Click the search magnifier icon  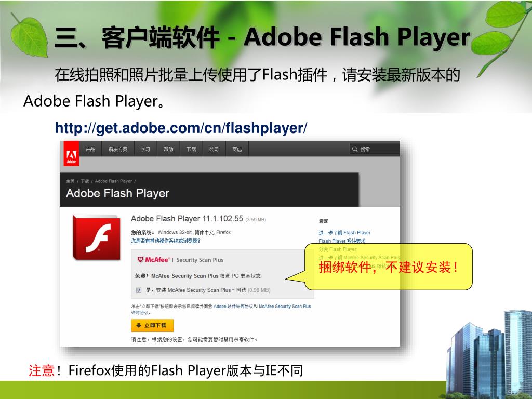pos(355,149)
